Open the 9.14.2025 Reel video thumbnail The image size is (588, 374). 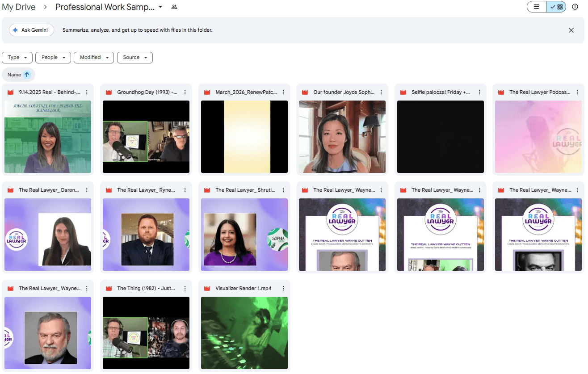(48, 137)
